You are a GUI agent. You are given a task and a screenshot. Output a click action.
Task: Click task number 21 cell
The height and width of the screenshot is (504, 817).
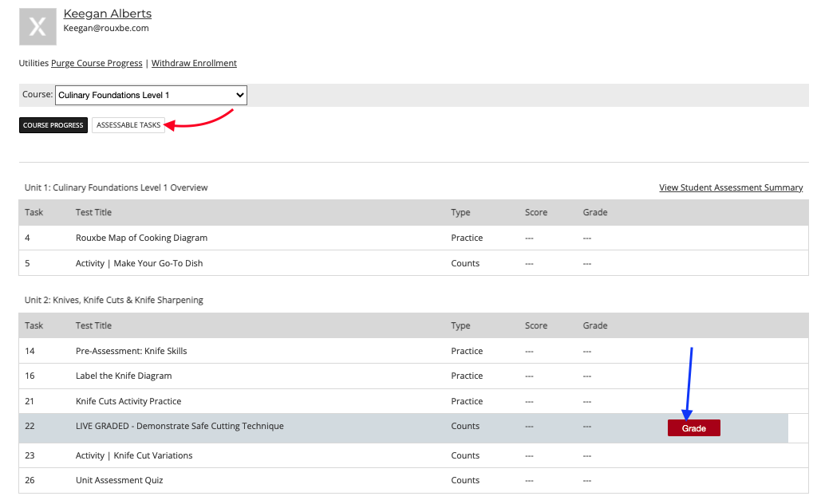(30, 401)
